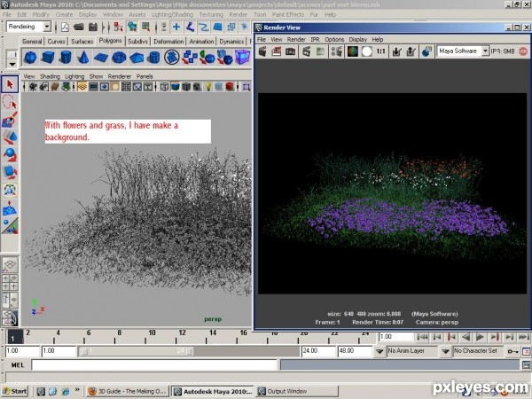This screenshot has width=532, height=399.
Task: Pick the Scale tool in toolbox
Action: (x=10, y=172)
